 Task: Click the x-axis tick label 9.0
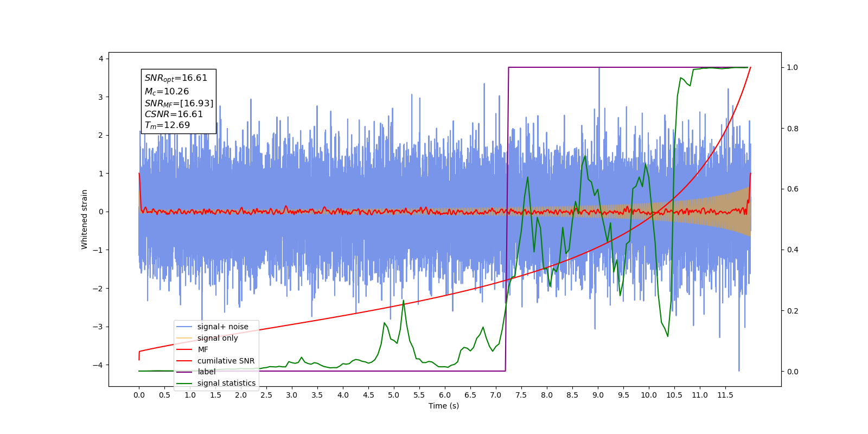tap(598, 395)
